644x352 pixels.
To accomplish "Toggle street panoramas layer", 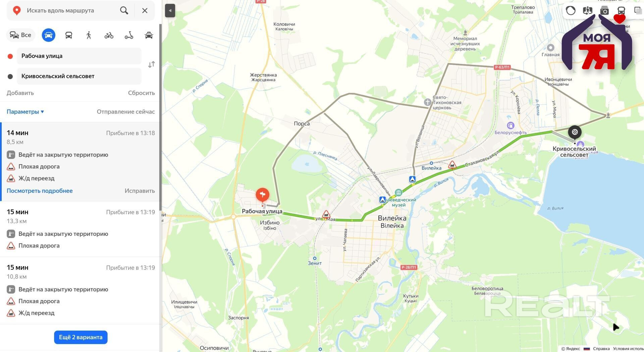I will tap(588, 11).
